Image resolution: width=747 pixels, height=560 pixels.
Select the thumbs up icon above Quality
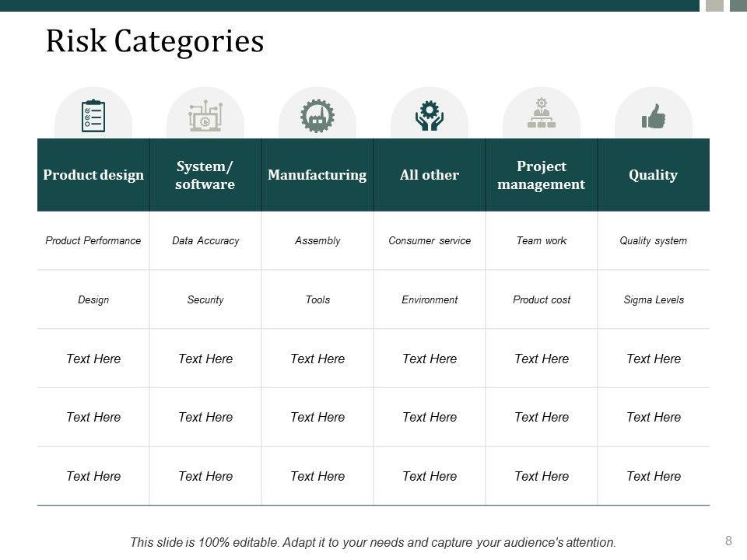pos(653,116)
